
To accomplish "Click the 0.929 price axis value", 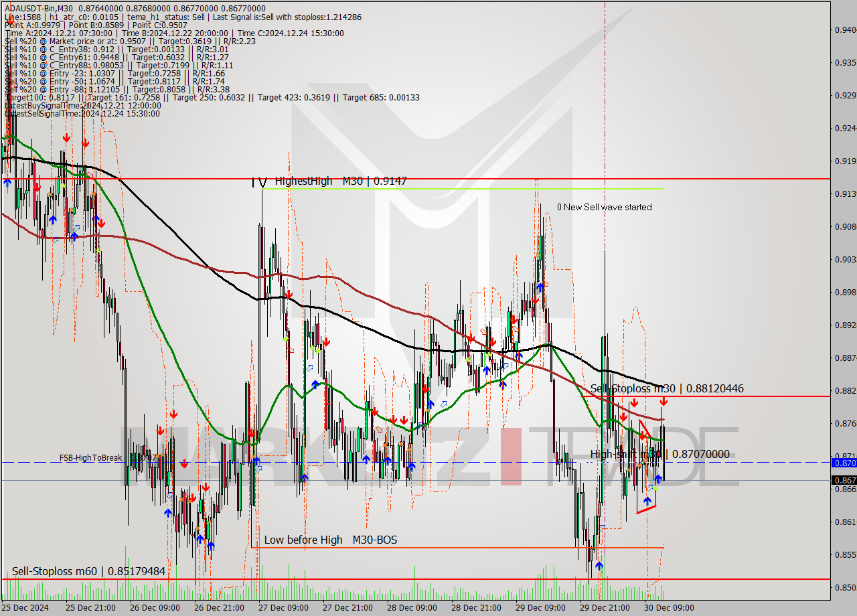I will click(x=845, y=95).
